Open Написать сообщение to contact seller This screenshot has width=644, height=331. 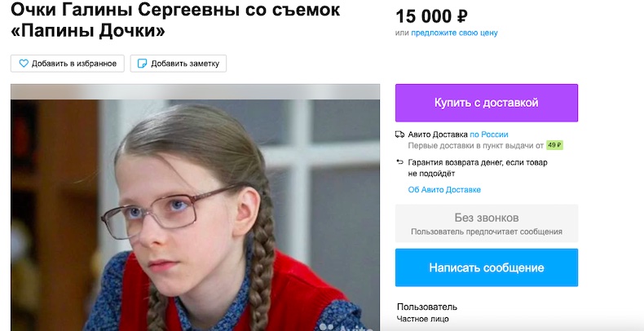[x=487, y=267]
